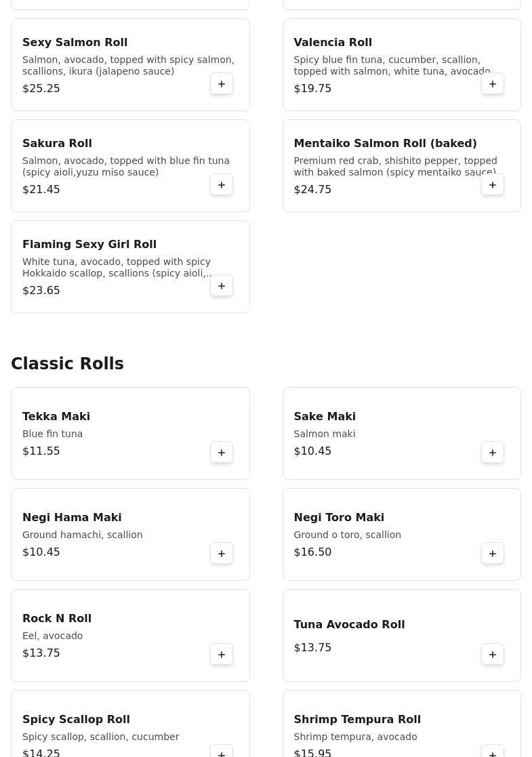View Shrimp Tempura Roll details
Viewport: 532px width, 757px height.
point(357,720)
